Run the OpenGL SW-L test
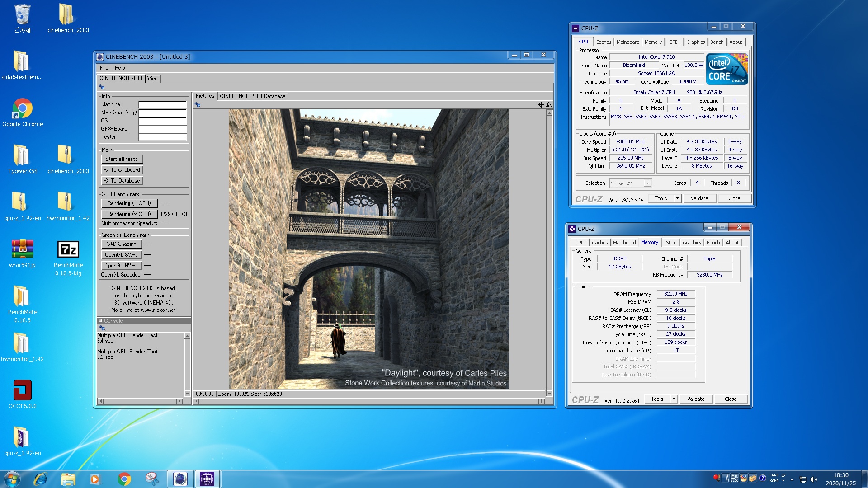 click(x=121, y=255)
